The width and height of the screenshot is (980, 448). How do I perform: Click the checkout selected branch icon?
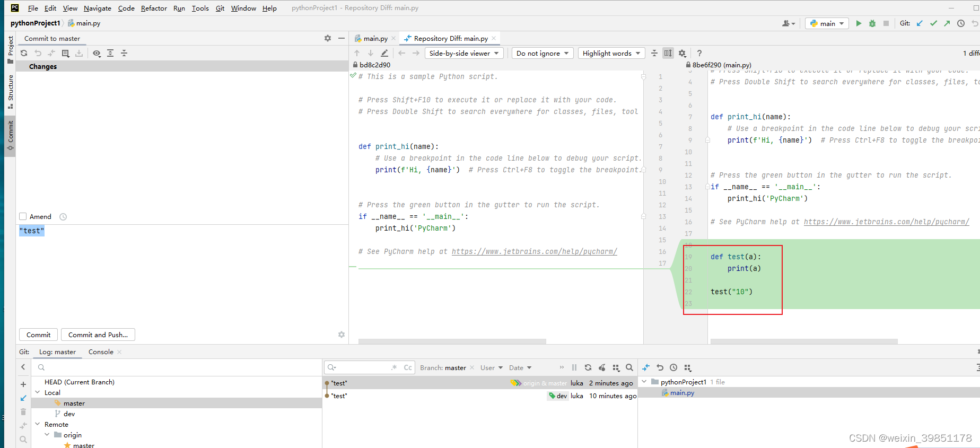(x=23, y=398)
